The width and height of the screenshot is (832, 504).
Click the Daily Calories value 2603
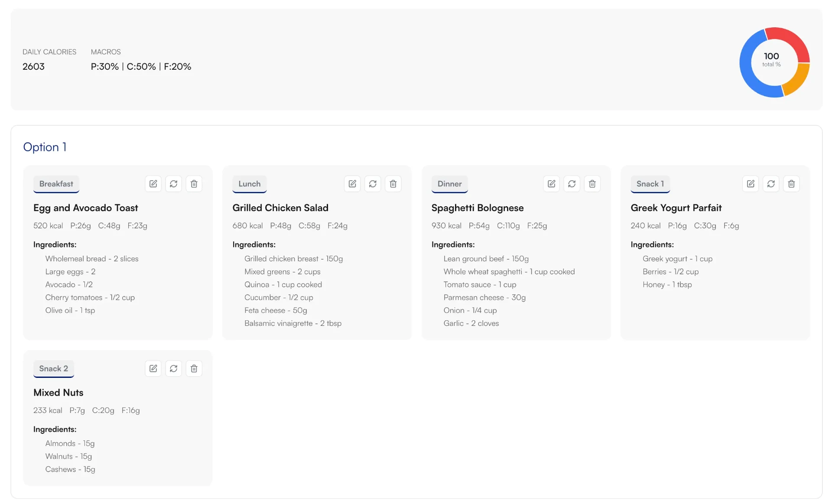(33, 66)
